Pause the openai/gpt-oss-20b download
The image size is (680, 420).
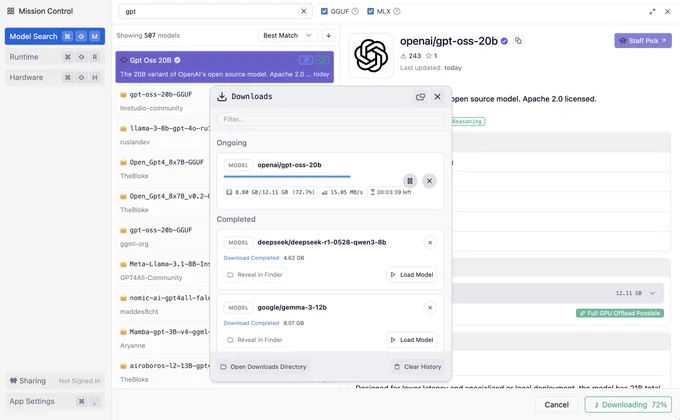[x=410, y=181]
